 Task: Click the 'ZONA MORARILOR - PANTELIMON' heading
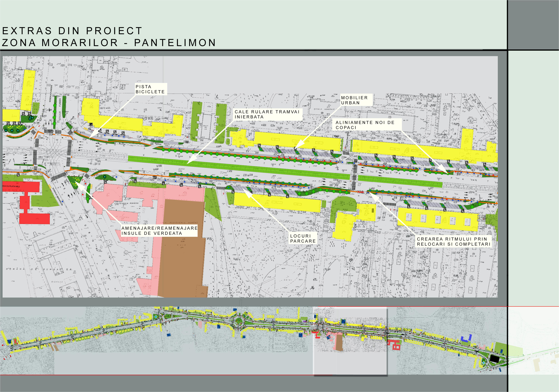[x=109, y=43]
